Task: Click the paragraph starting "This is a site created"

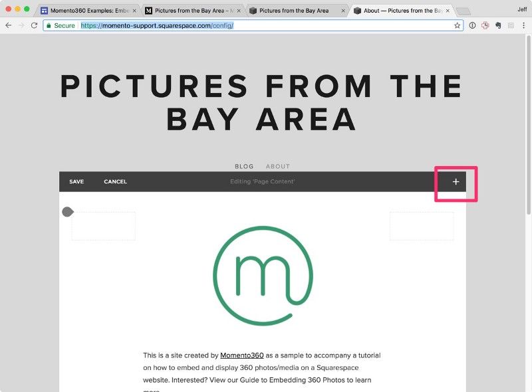Action: tap(261, 372)
